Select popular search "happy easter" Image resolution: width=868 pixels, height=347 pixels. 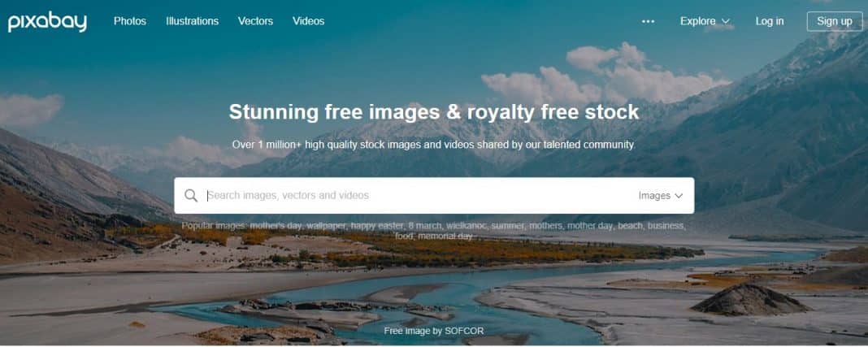coord(377,226)
